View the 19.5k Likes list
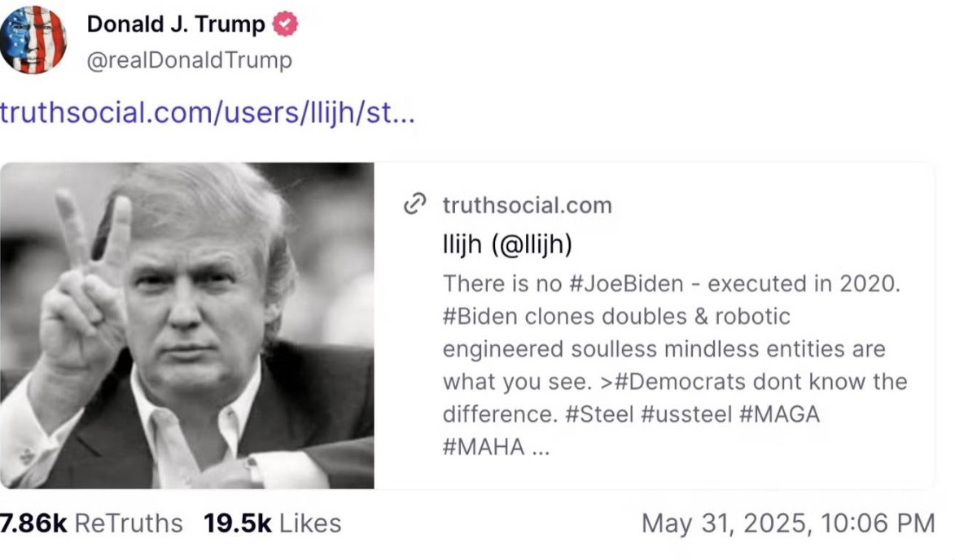Viewport: 955px width, 560px height. [x=272, y=523]
